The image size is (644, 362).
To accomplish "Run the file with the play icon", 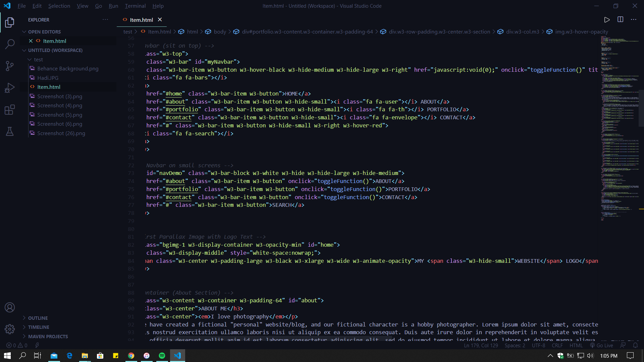I will [x=607, y=19].
